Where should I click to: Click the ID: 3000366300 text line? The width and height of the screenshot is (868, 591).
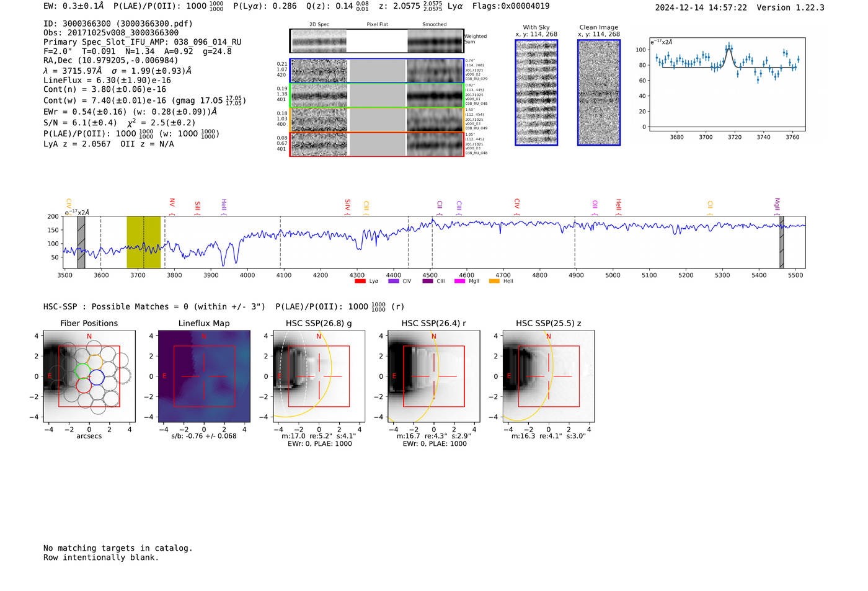pyautogui.click(x=118, y=24)
